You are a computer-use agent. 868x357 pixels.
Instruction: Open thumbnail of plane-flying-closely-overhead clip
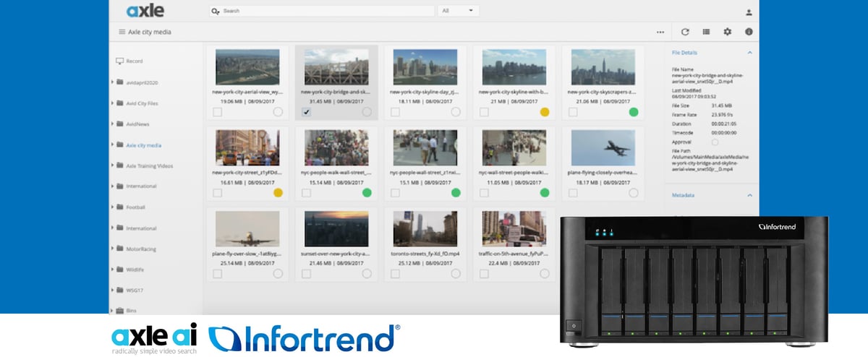coord(603,148)
